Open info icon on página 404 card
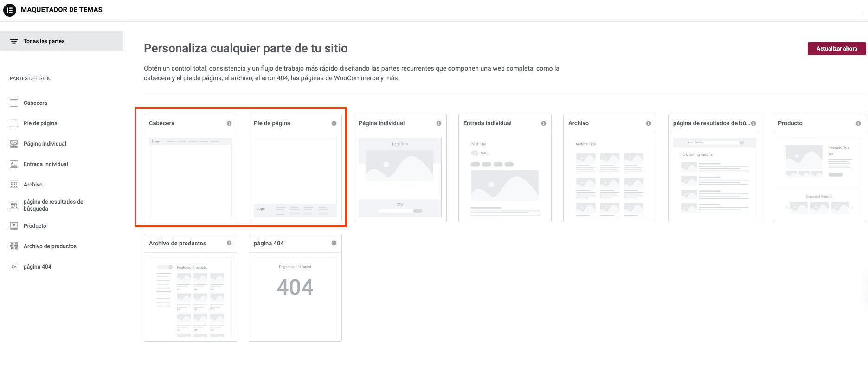Viewport: 868px width, 385px height. [x=334, y=243]
